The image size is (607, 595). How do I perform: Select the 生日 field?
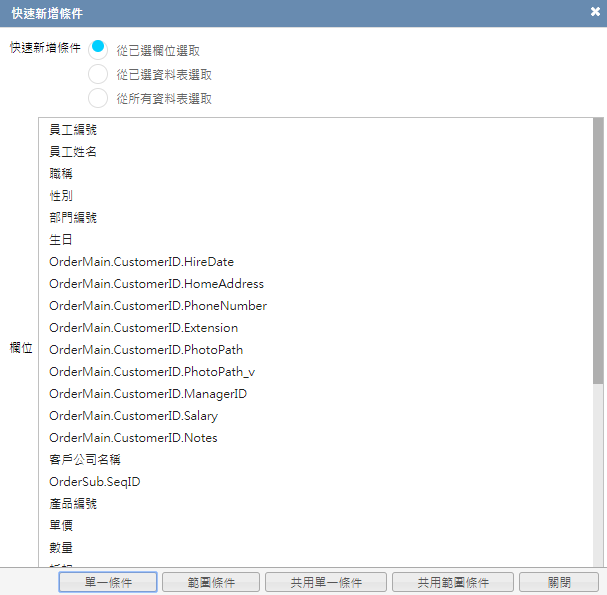[61, 240]
